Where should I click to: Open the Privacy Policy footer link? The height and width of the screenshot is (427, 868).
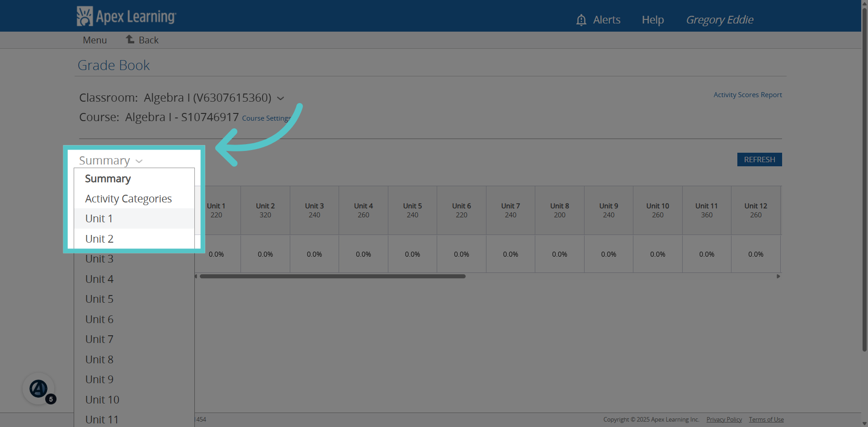(x=724, y=419)
